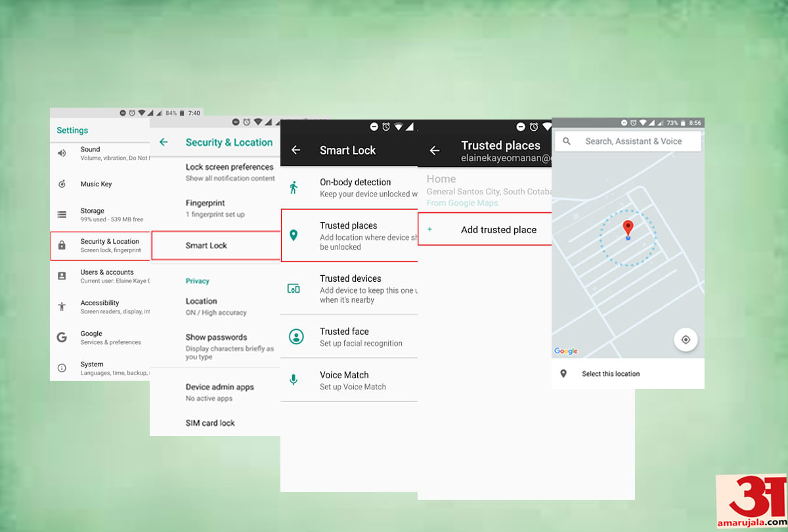The width and height of the screenshot is (788, 532).
Task: Tap the Trusted devices icon
Action: click(294, 288)
